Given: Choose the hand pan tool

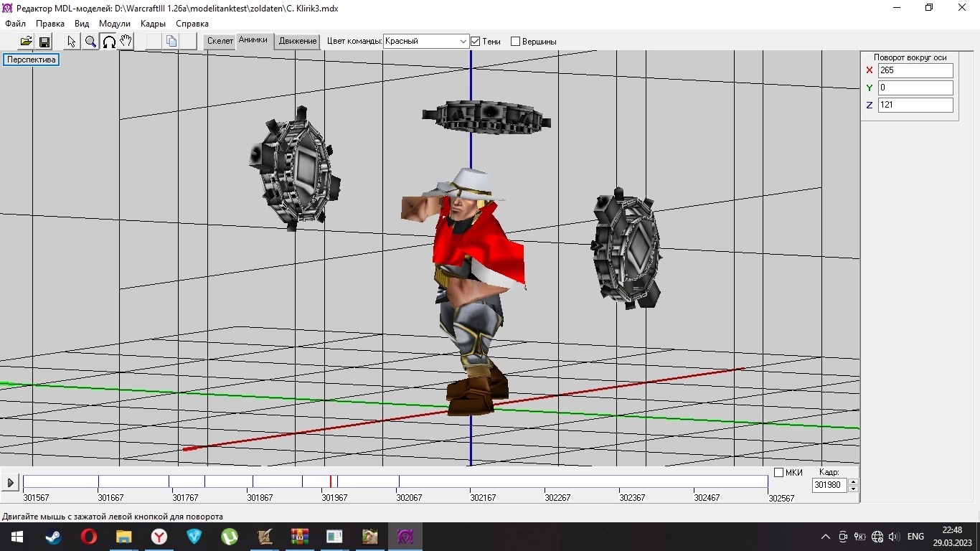Looking at the screenshot, I should (x=126, y=42).
